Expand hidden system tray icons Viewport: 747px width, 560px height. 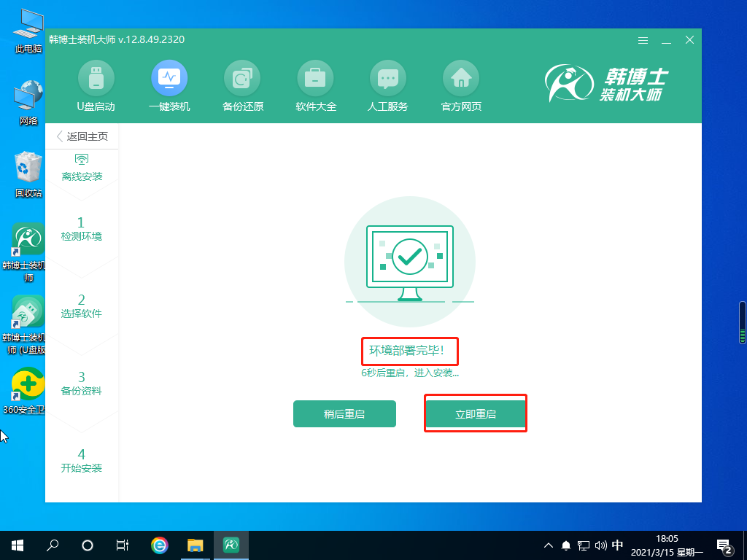click(549, 545)
